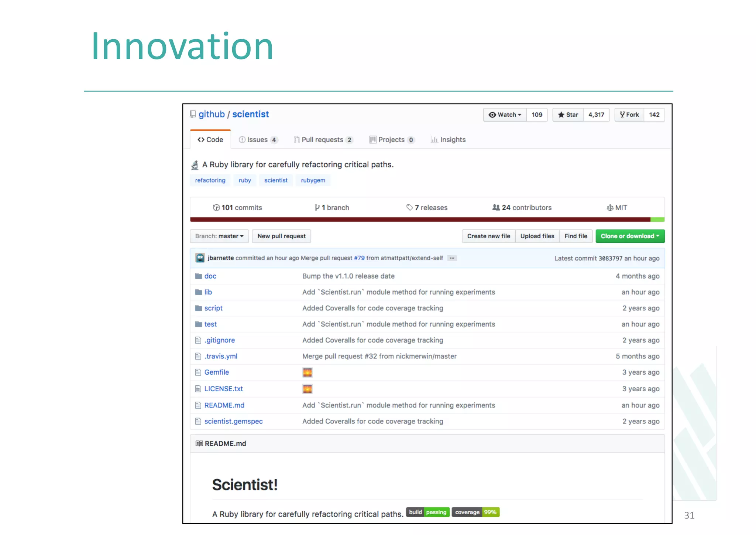
Task: Click the README.md file icon in list
Action: [x=198, y=405]
